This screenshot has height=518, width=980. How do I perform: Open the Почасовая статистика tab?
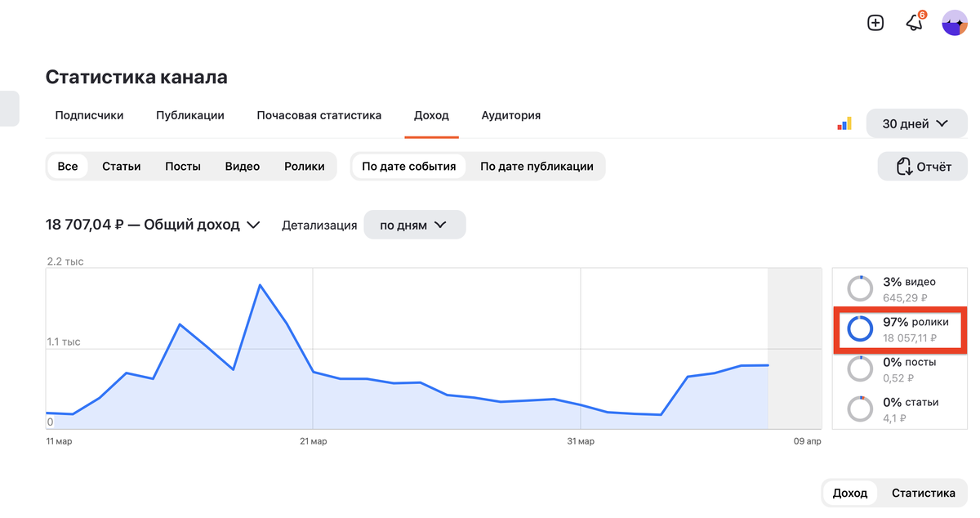click(x=319, y=115)
